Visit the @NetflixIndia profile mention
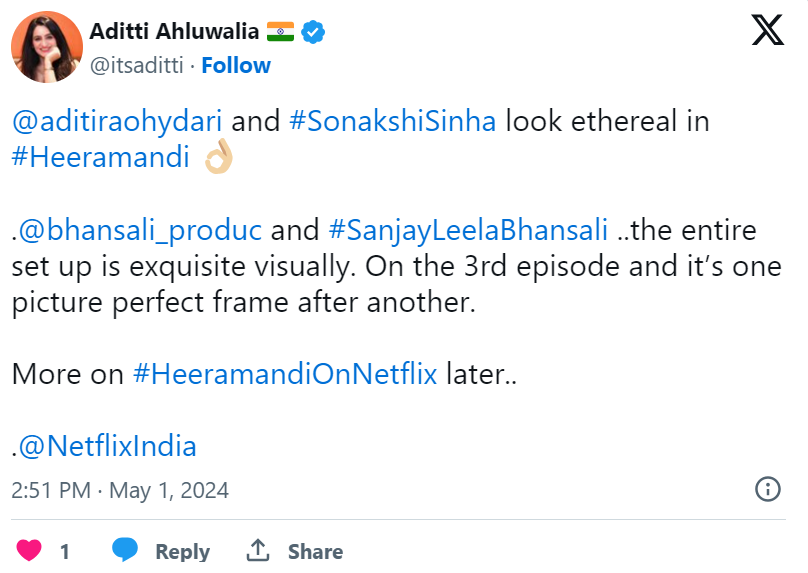 pyautogui.click(x=108, y=446)
